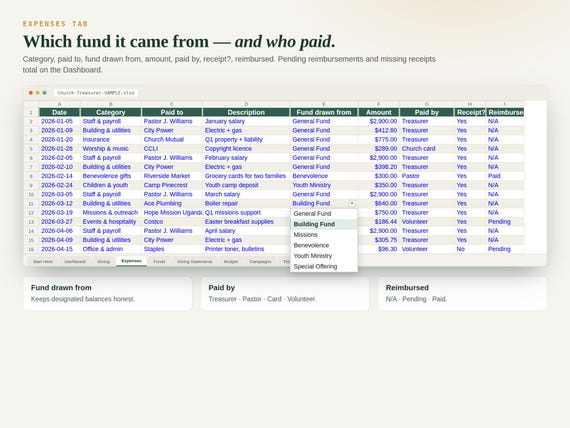Switch to the Start Here sheet tab
Viewport: 570px width, 428px height.
click(43, 261)
